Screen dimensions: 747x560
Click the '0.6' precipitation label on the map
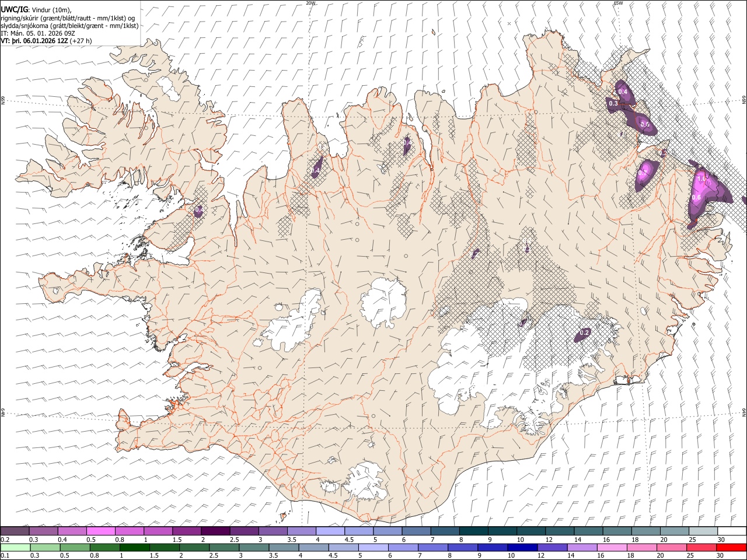(x=696, y=197)
